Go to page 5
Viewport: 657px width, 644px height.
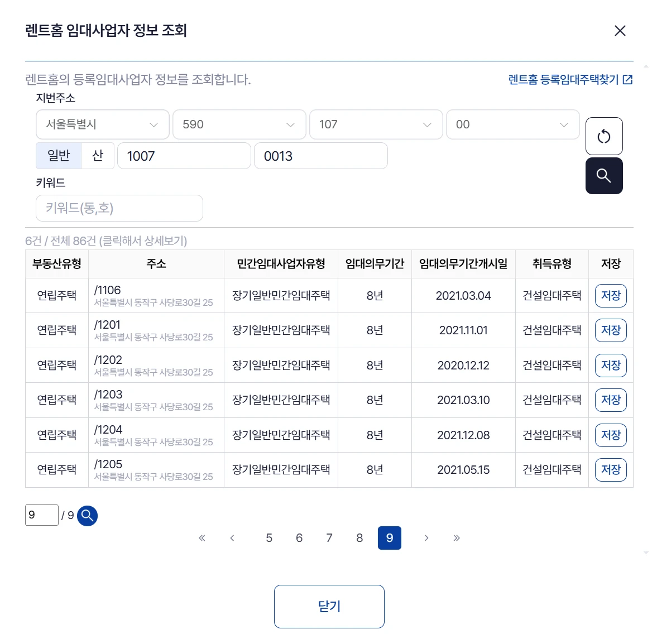(x=269, y=538)
